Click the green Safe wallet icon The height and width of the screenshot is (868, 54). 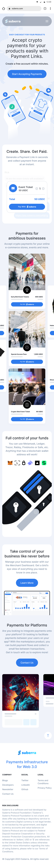point(44,463)
